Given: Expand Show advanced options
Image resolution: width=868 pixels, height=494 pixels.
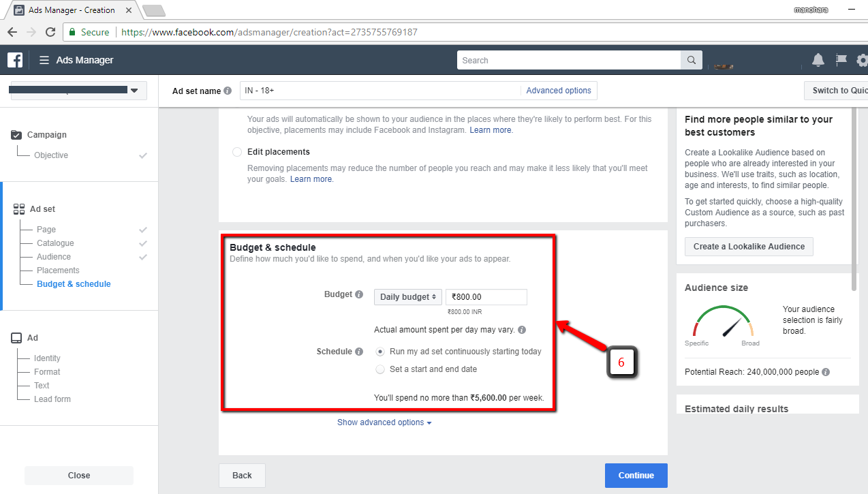Looking at the screenshot, I should (x=384, y=422).
